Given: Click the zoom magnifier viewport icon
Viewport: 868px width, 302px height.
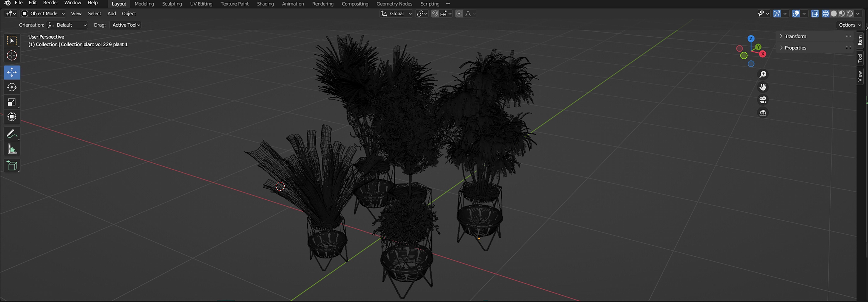Looking at the screenshot, I should pyautogui.click(x=763, y=74).
